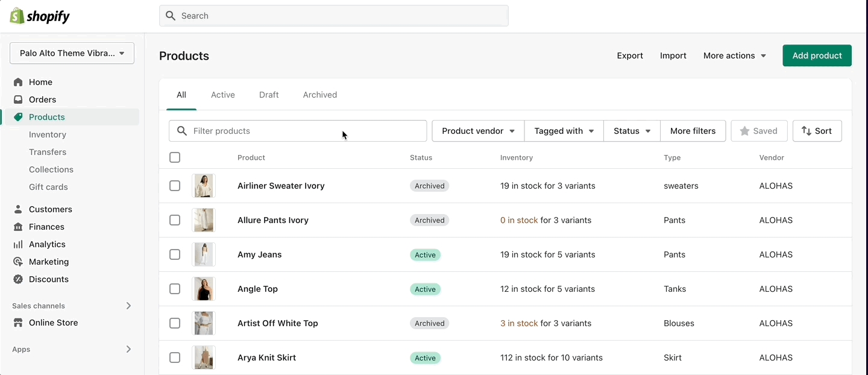This screenshot has height=375, width=868.
Task: Check the box for Airliner Sweater Ivory
Action: [x=175, y=186]
